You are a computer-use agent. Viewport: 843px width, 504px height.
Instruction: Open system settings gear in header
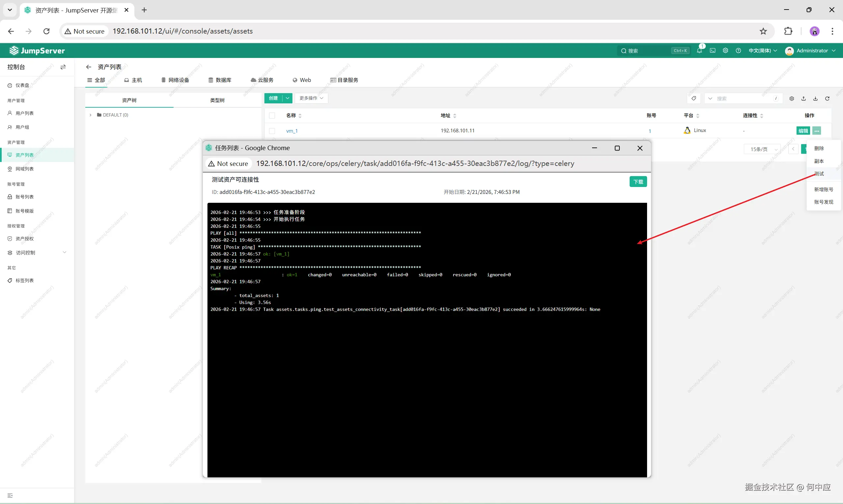(725, 51)
